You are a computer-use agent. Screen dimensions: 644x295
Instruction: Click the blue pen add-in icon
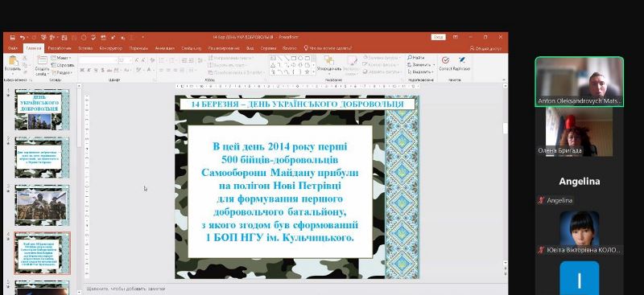point(461,60)
